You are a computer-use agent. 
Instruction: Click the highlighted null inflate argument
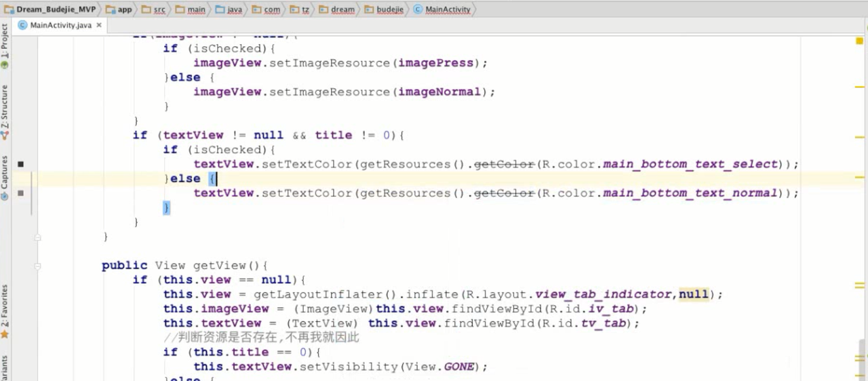click(694, 294)
